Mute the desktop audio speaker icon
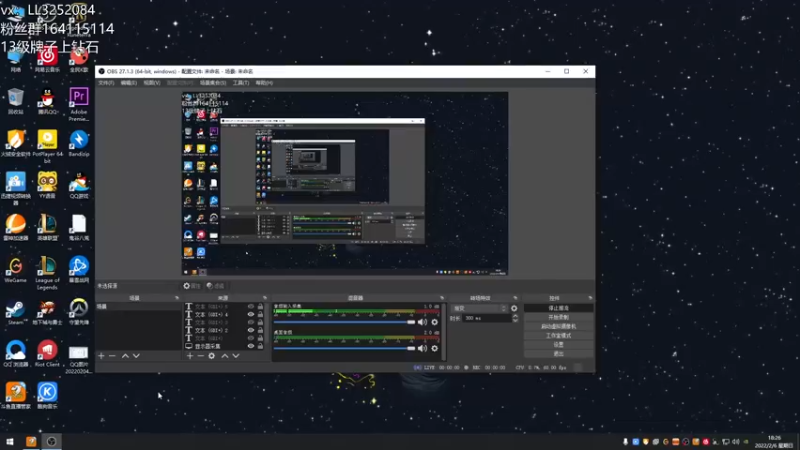The image size is (800, 450). tap(422, 348)
